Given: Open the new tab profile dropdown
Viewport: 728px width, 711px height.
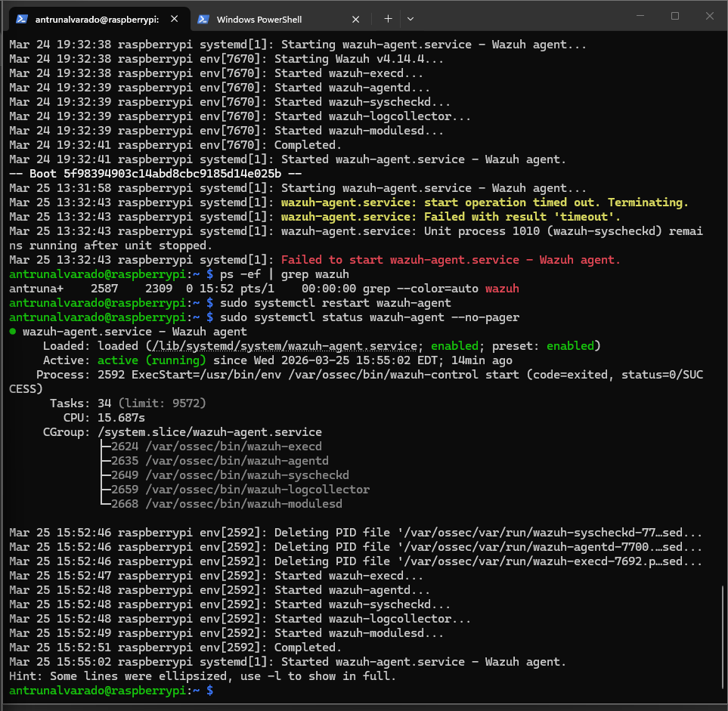Looking at the screenshot, I should pyautogui.click(x=410, y=19).
